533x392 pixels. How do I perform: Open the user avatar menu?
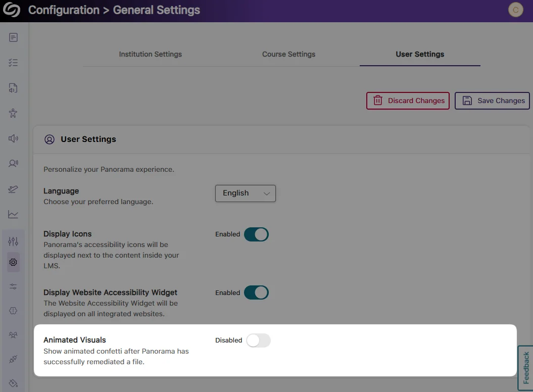coord(515,10)
